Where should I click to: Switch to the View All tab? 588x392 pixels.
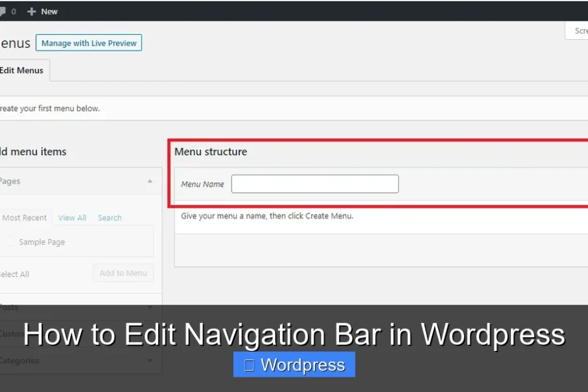coord(71,217)
